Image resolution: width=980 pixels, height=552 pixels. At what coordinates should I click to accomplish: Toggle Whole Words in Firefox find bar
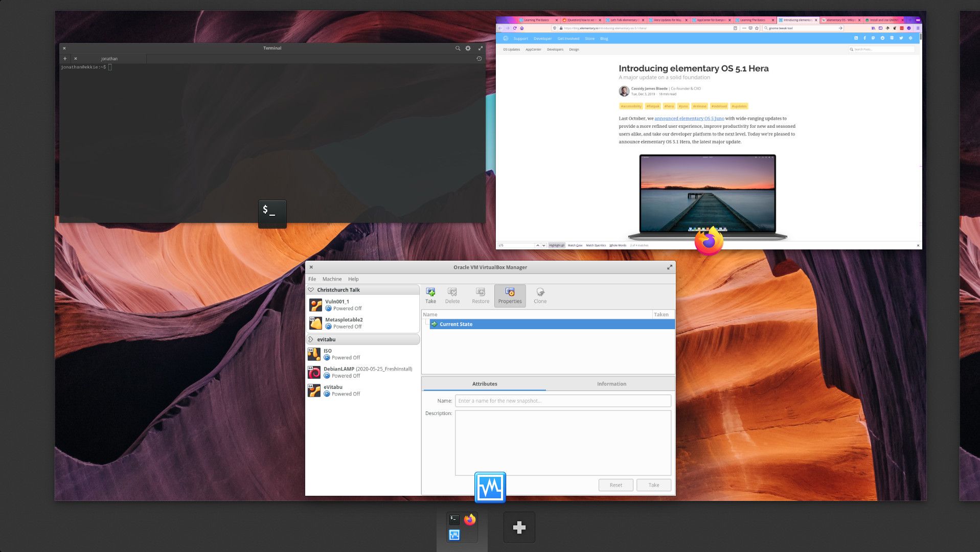(618, 245)
